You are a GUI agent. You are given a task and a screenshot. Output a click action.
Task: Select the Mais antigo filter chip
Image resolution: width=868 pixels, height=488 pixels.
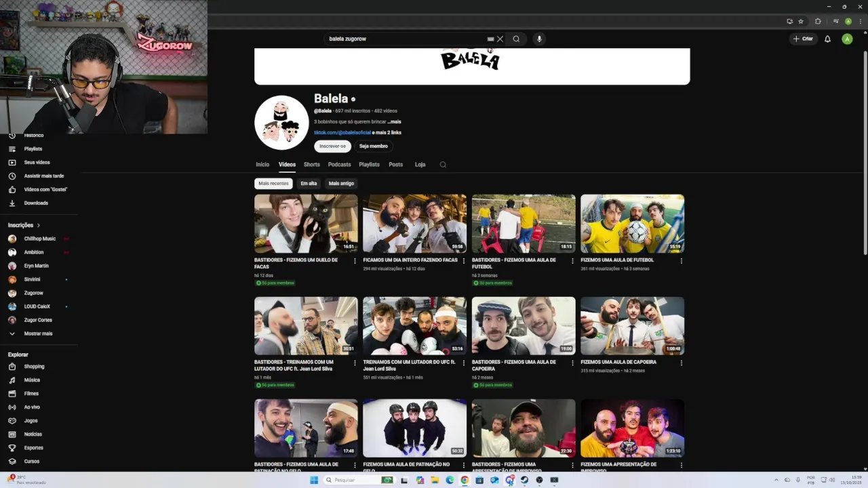click(341, 184)
